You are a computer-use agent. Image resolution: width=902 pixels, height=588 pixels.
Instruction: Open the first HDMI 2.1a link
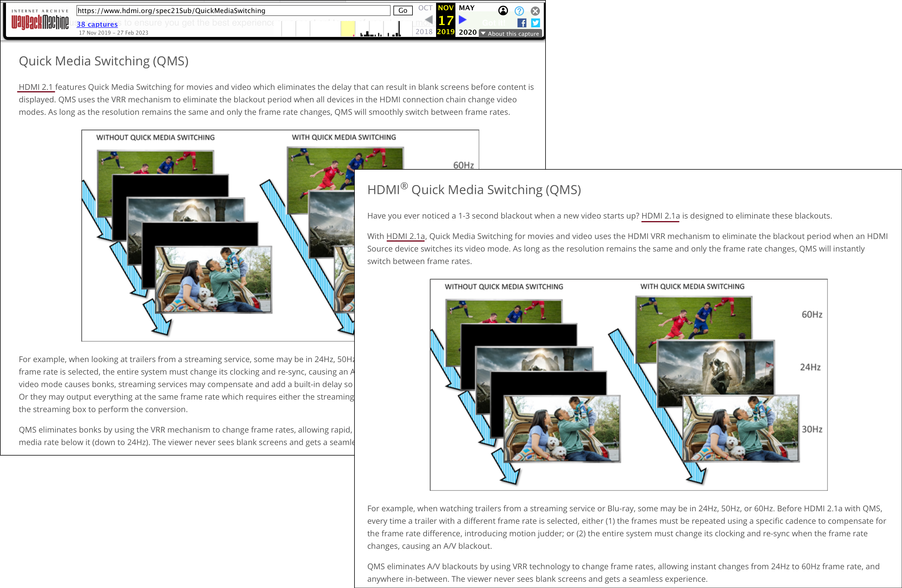(x=660, y=216)
